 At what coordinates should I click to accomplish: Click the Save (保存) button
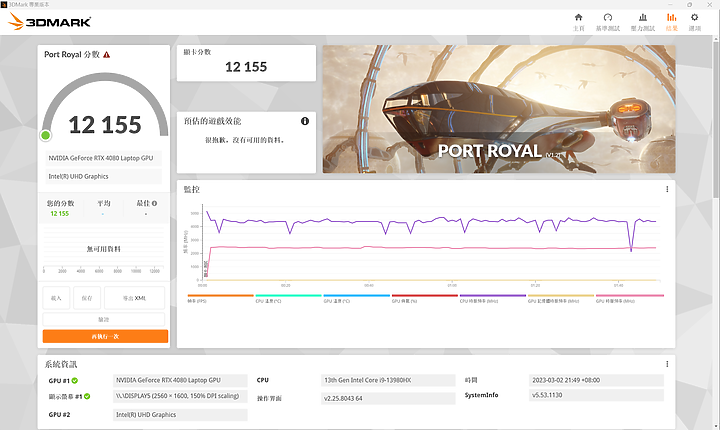point(87,298)
